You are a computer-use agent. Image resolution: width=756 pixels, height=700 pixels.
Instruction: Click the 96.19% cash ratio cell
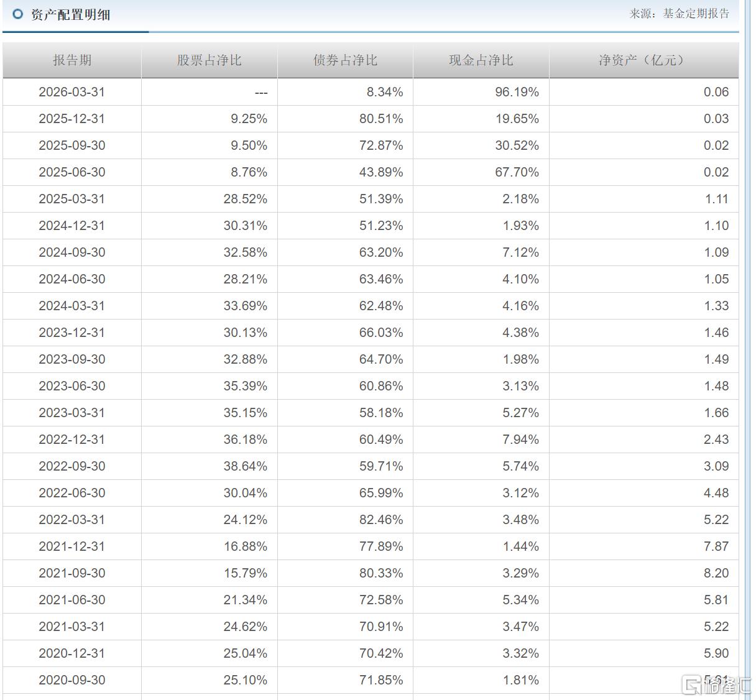(x=481, y=92)
